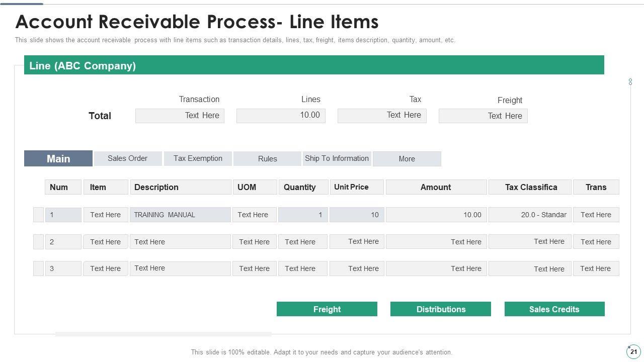Go to the Tax Exemption tab
The height and width of the screenshot is (362, 644).
198,158
